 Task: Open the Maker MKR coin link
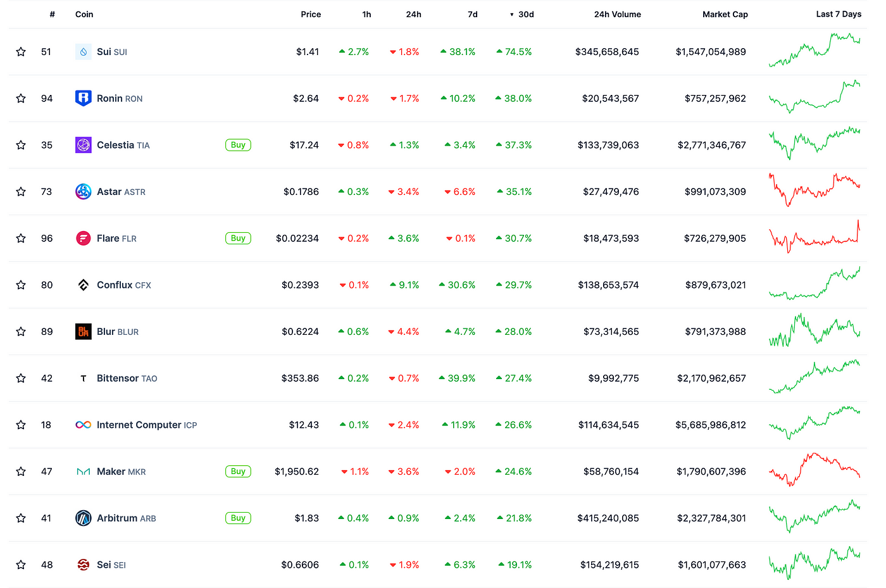tap(122, 472)
